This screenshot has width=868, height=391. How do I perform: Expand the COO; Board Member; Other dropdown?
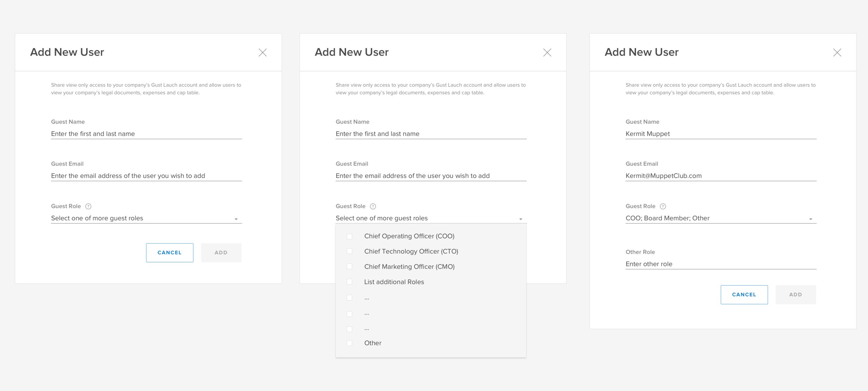[810, 219]
